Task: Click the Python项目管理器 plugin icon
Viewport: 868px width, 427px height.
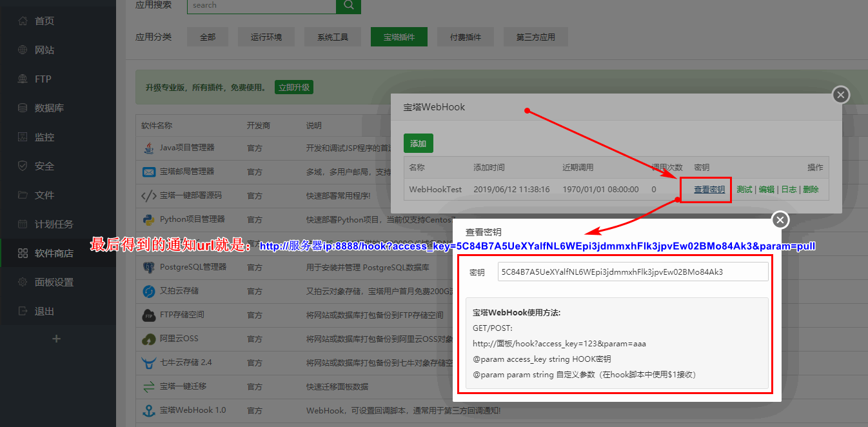Action: [148, 219]
